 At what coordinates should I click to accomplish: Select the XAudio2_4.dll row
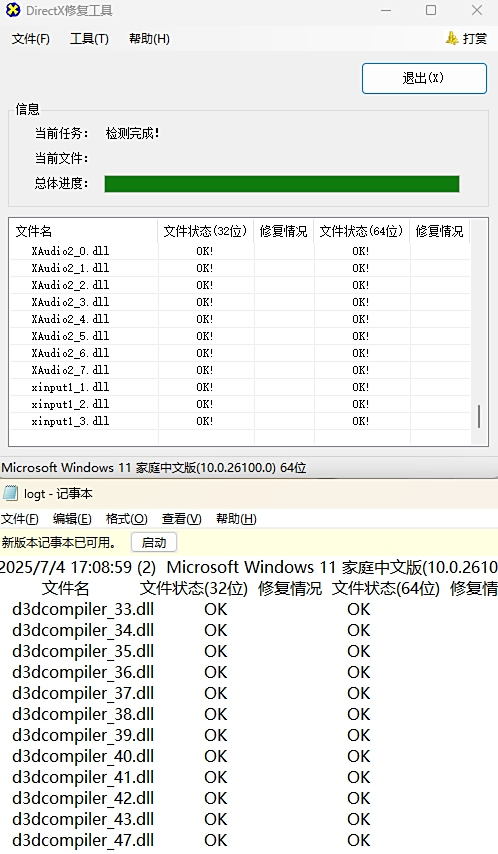pyautogui.click(x=240, y=319)
